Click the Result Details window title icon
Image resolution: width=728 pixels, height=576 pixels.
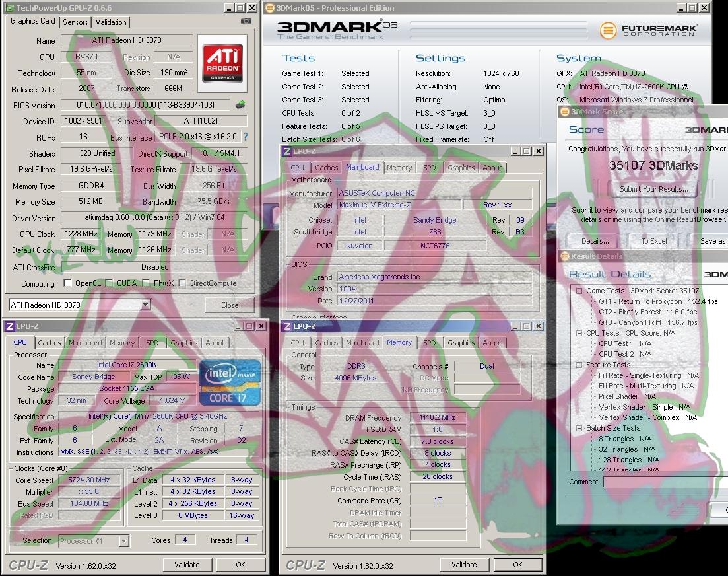pos(565,256)
